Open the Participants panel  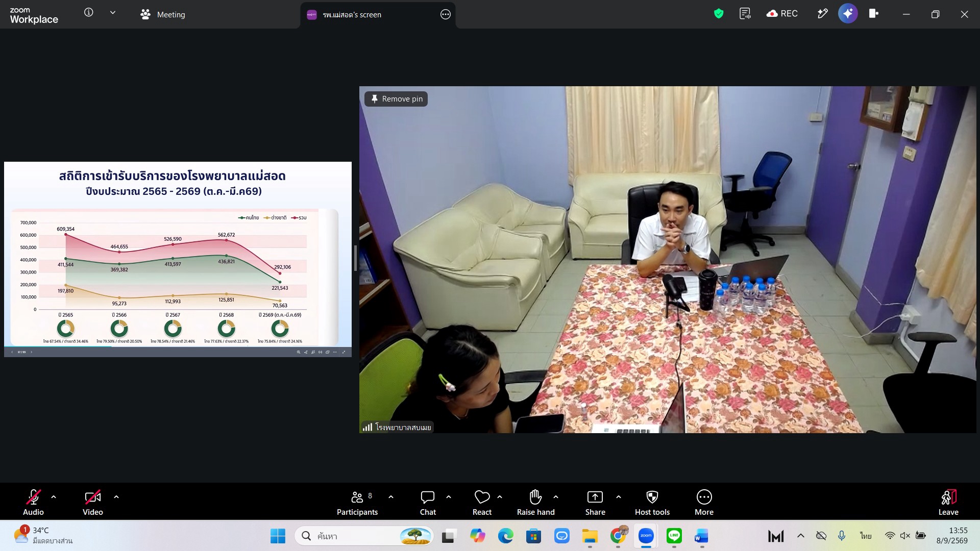pyautogui.click(x=357, y=503)
